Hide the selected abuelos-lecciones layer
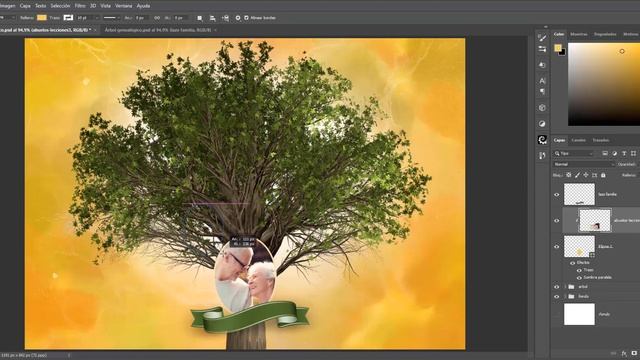This screenshot has width=640, height=360. [x=556, y=221]
